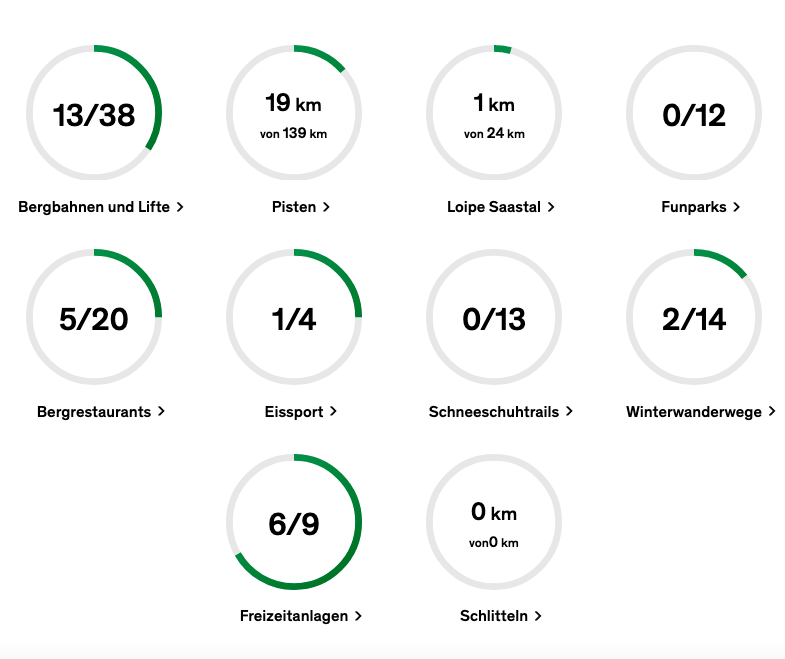
Task: Click the 13/38 lifts progress circle
Action: (x=94, y=113)
